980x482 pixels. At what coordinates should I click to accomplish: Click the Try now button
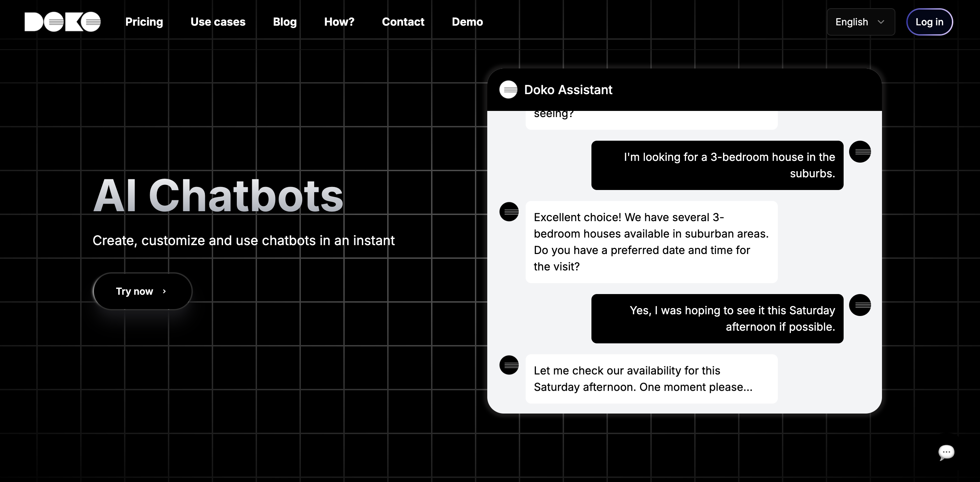[142, 291]
